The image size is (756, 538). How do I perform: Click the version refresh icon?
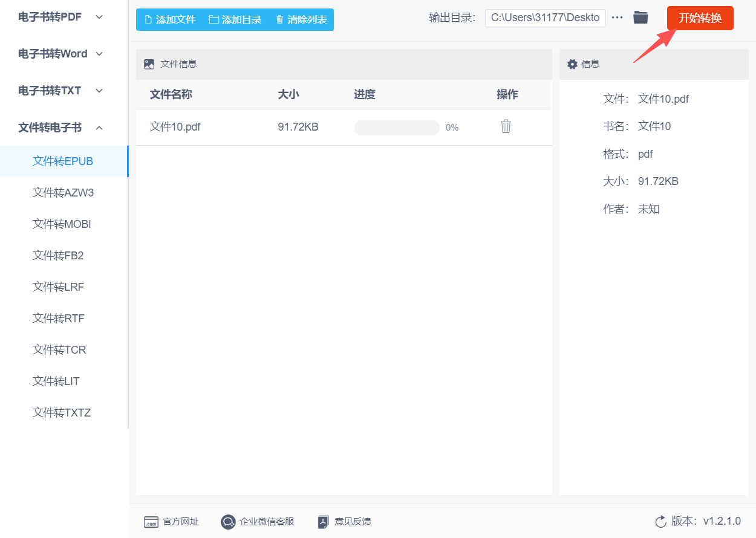(x=660, y=522)
